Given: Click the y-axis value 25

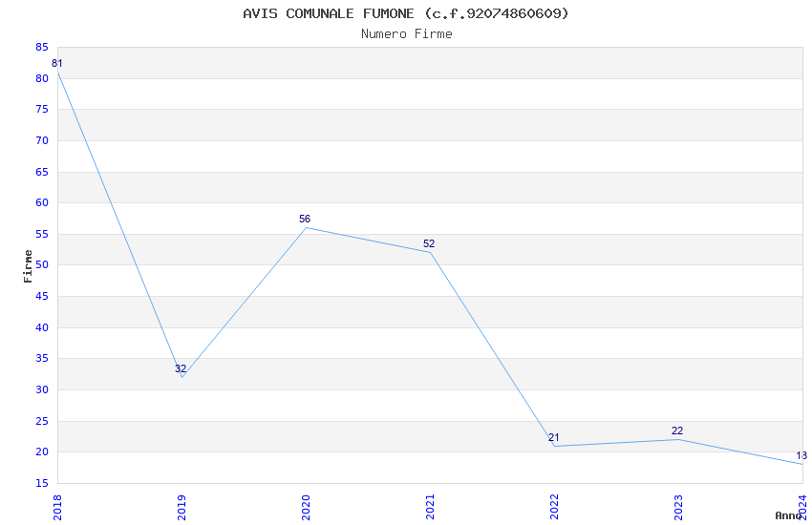Looking at the screenshot, I should (x=42, y=422).
